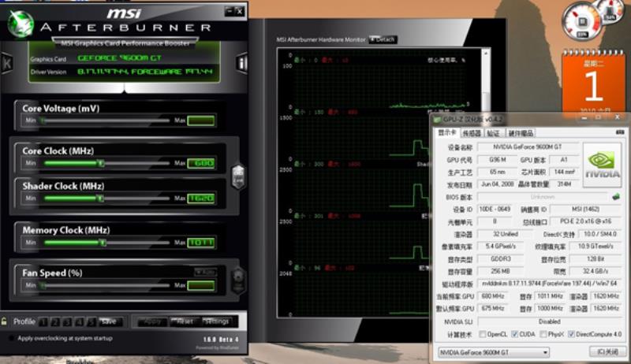Click the Memory Clock slider handle
The image size is (631, 364).
(x=103, y=243)
